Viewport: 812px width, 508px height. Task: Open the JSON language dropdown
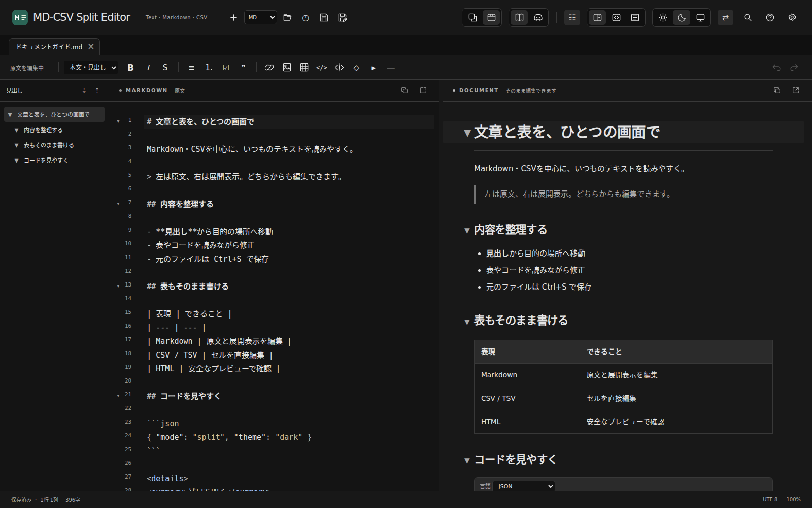tap(524, 486)
